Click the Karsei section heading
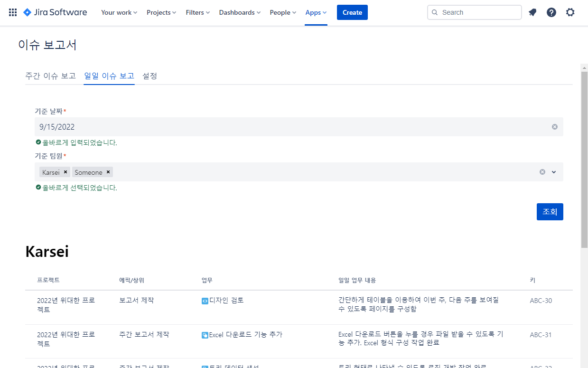 coord(47,252)
